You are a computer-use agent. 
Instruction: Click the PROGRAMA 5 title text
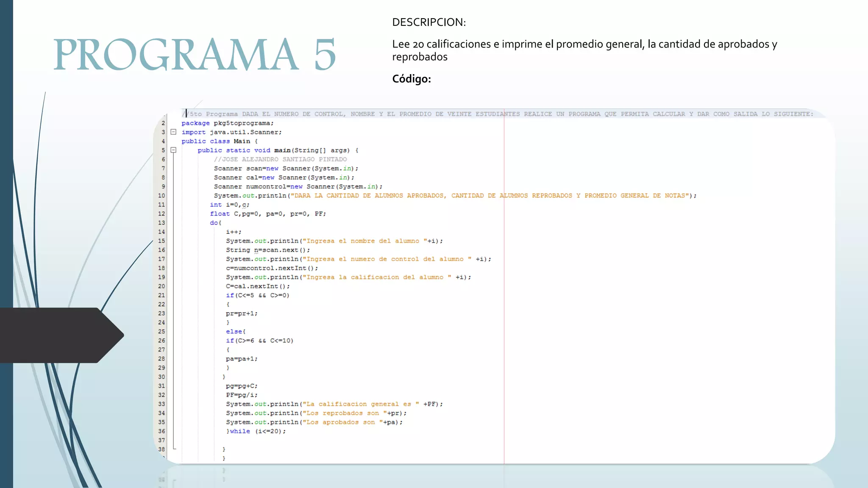(195, 54)
